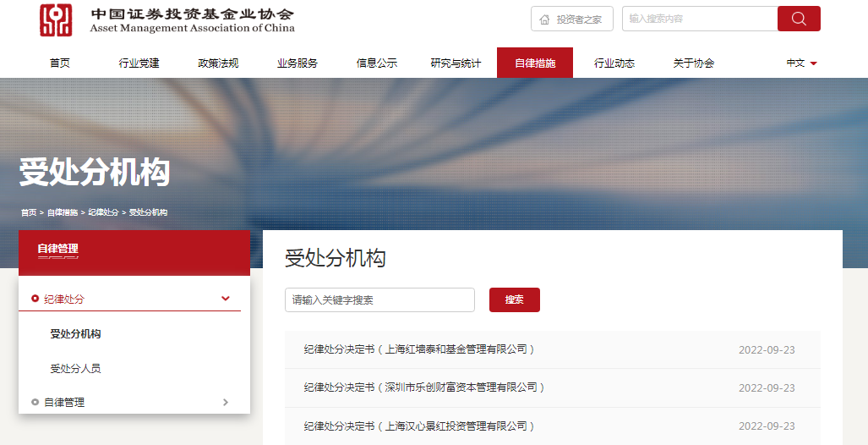Click the AMAC red logo emblem
868x445 pixels.
(x=57, y=20)
